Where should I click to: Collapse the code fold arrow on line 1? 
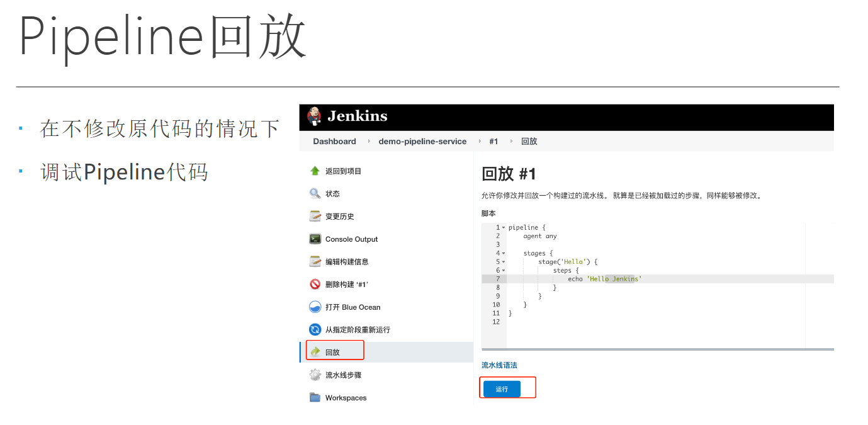tap(504, 227)
